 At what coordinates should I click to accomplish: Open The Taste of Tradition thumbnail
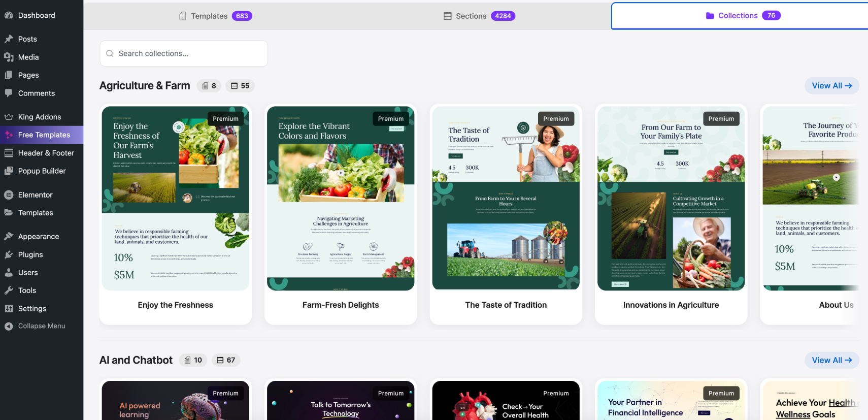[x=506, y=198]
